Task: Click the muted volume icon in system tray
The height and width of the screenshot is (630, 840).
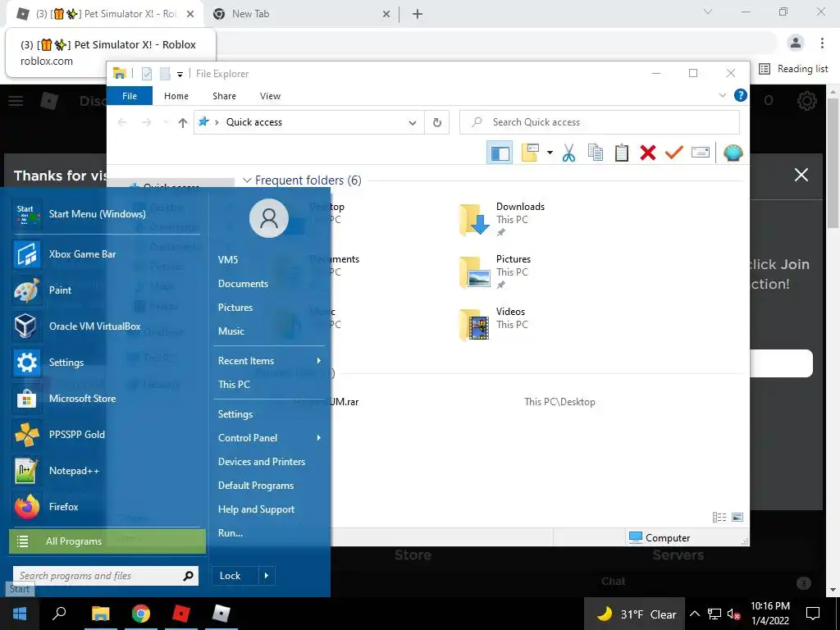Action: (733, 614)
